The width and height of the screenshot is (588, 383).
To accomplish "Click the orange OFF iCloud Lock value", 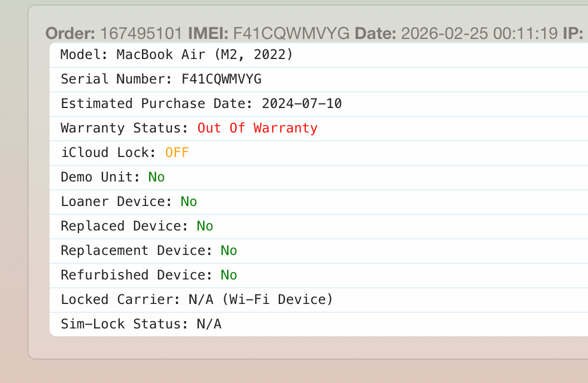I will coord(177,153).
